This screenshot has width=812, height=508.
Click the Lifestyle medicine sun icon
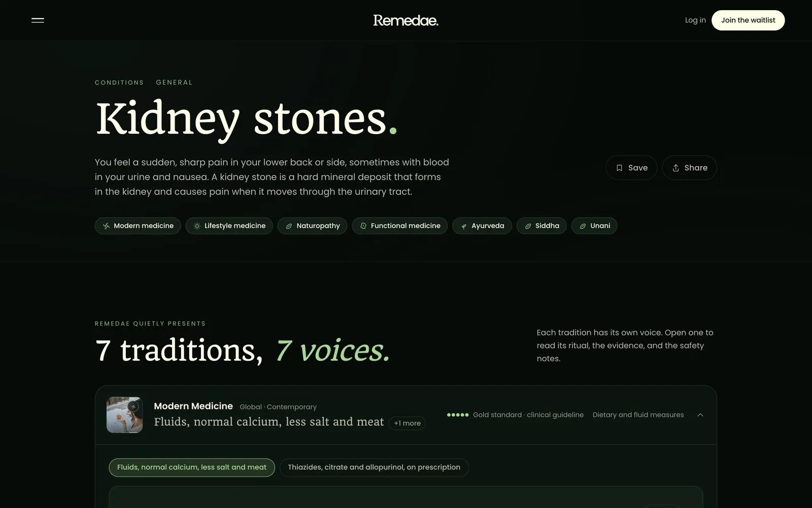point(197,226)
